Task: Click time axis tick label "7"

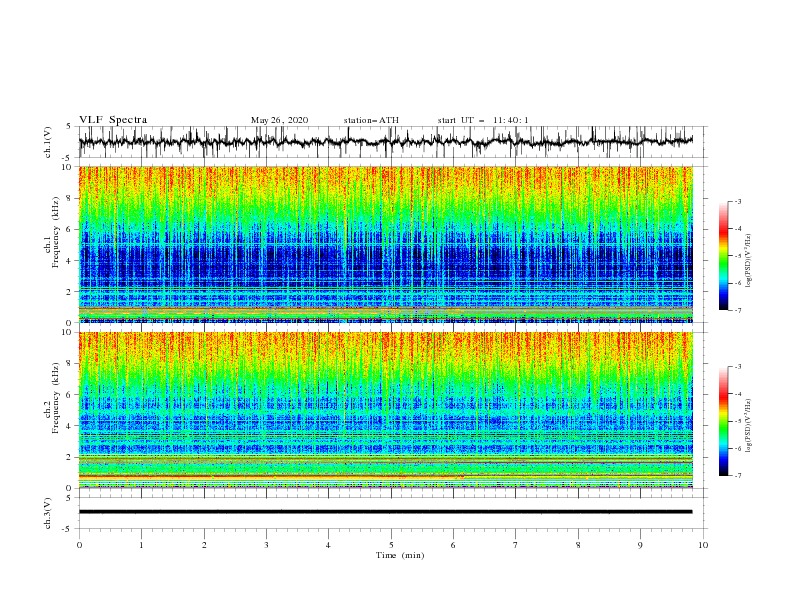Action: pyautogui.click(x=516, y=545)
